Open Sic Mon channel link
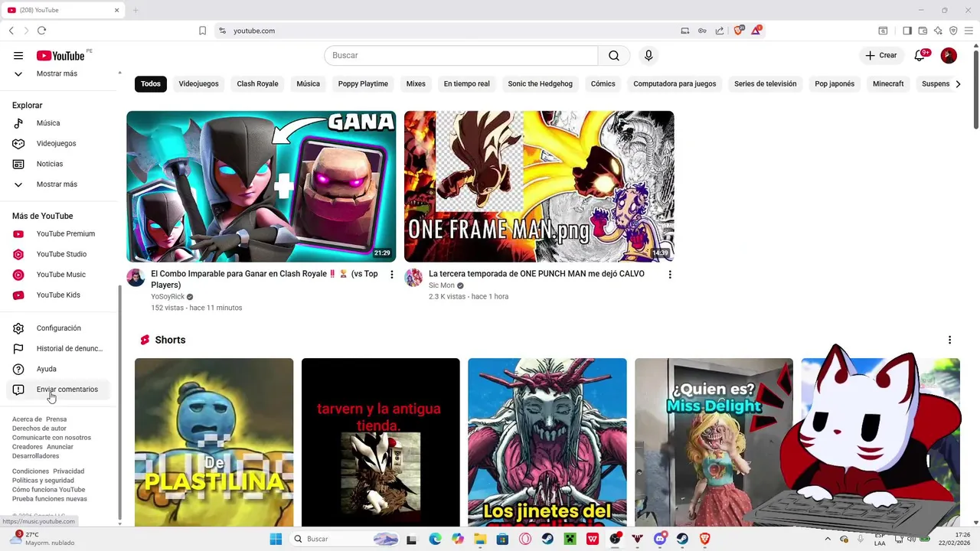The height and width of the screenshot is (551, 980). pyautogui.click(x=442, y=285)
